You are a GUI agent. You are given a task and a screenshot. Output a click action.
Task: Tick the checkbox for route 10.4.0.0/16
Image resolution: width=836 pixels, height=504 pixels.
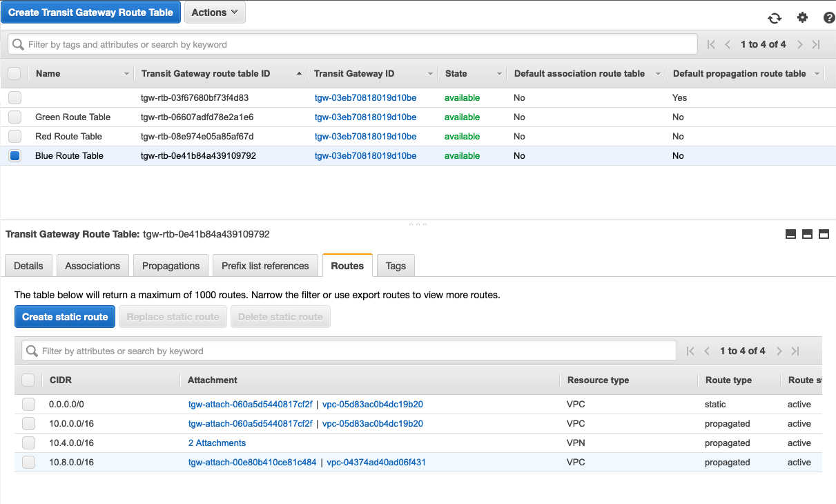(28, 443)
